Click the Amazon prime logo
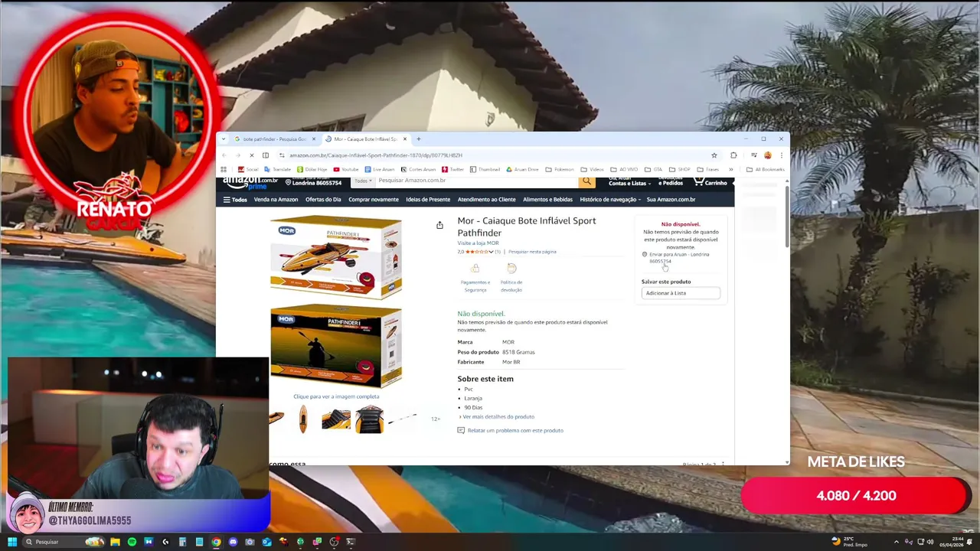This screenshot has width=980, height=551. (x=250, y=183)
